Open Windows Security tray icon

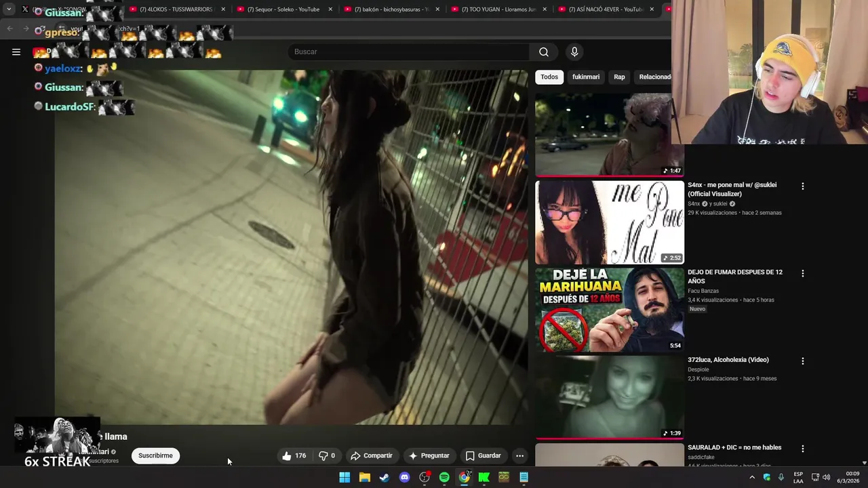click(x=767, y=477)
